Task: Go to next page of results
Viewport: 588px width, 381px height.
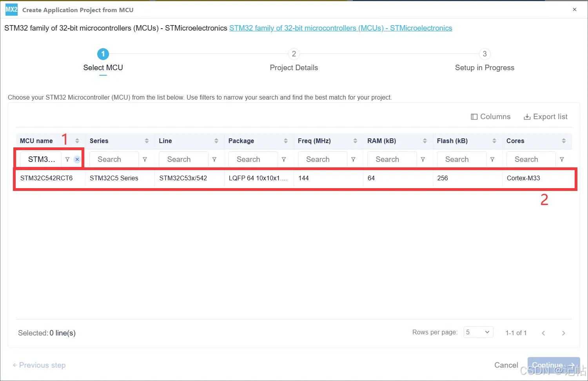Action: pyautogui.click(x=564, y=333)
